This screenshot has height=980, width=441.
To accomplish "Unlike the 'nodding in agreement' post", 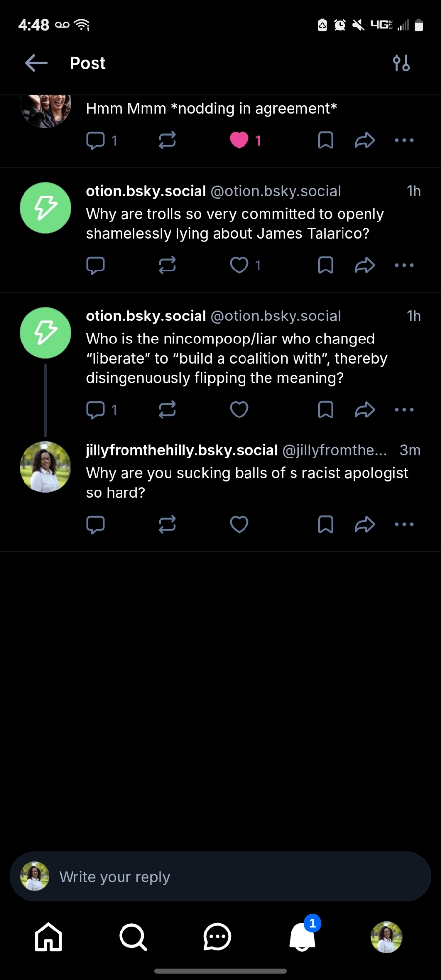I will (239, 140).
